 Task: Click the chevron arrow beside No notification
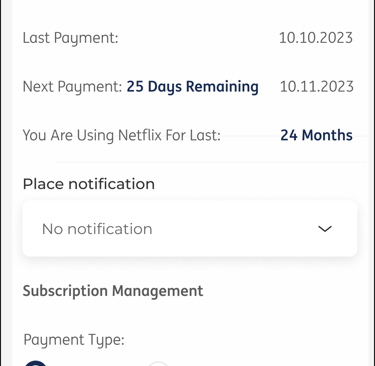point(325,229)
